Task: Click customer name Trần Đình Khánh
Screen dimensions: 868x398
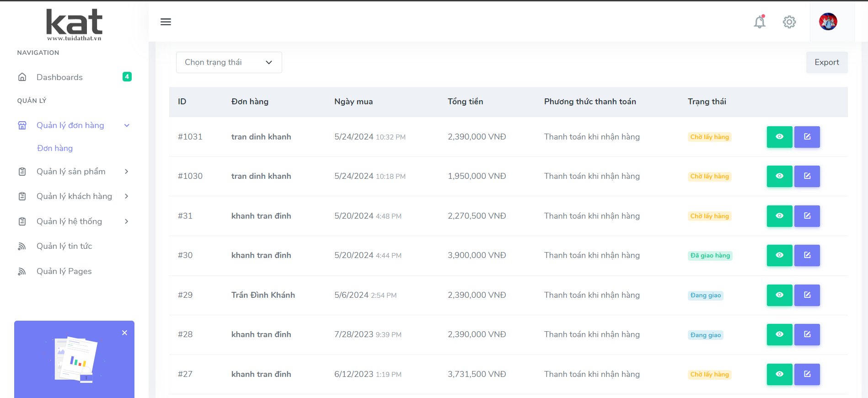Action: pyautogui.click(x=263, y=295)
